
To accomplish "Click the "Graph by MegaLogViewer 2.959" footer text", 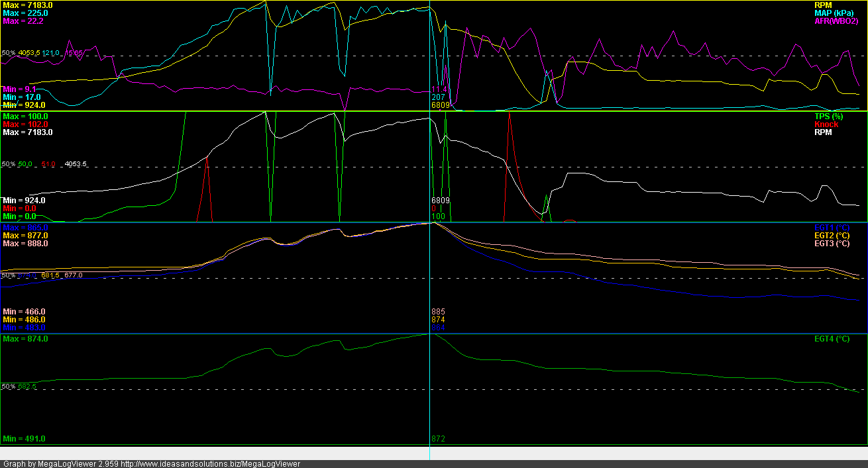I will pyautogui.click(x=61, y=464).
